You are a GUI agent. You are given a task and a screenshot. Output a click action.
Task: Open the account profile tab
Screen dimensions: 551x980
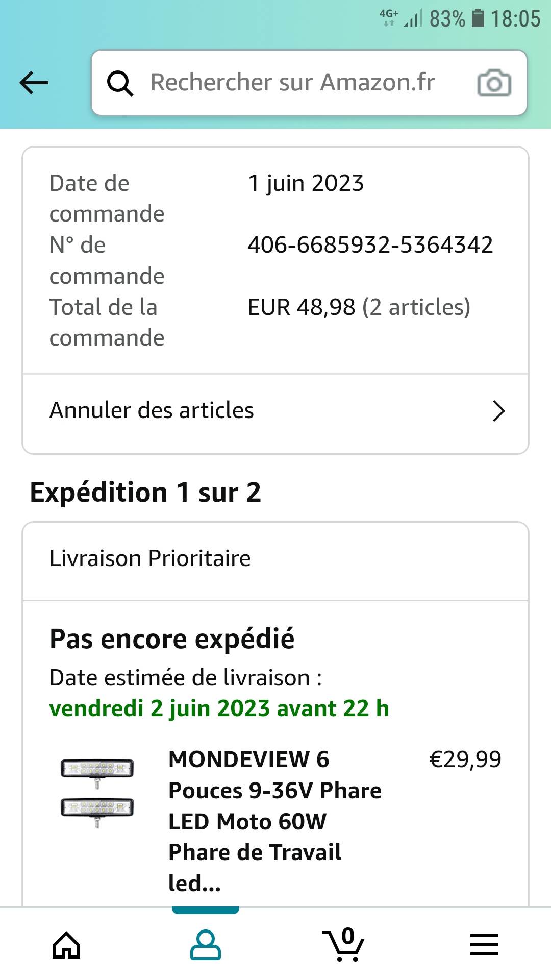point(205,945)
